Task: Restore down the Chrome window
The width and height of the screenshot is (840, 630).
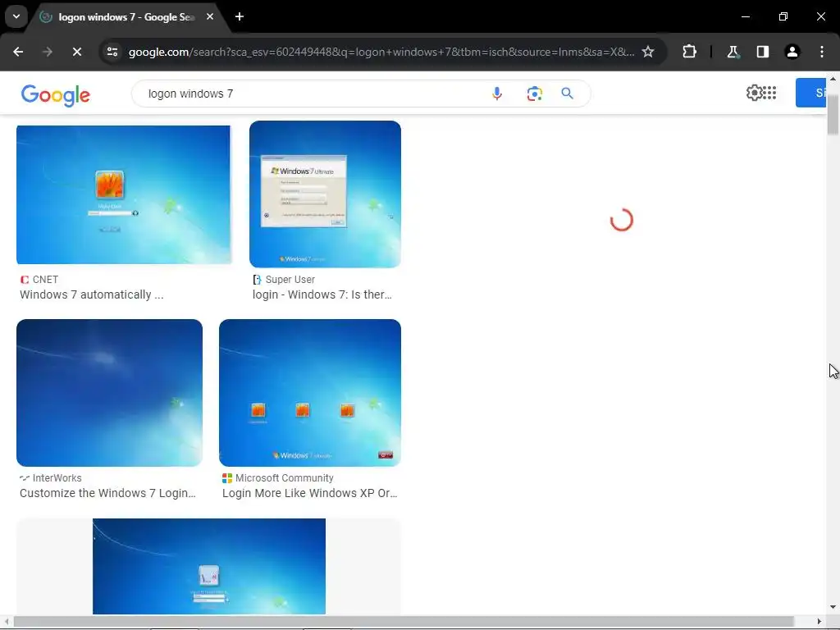Action: coord(783,16)
